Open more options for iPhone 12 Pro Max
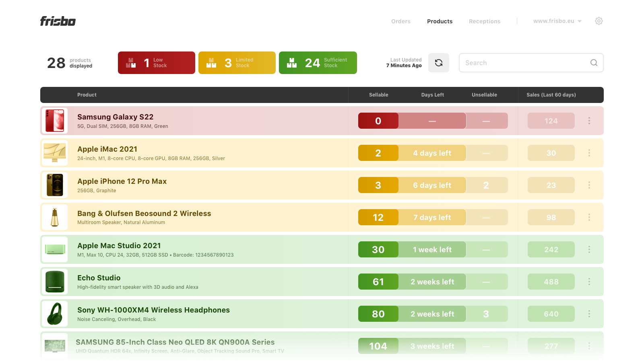This screenshot has width=644, height=362. [x=589, y=185]
